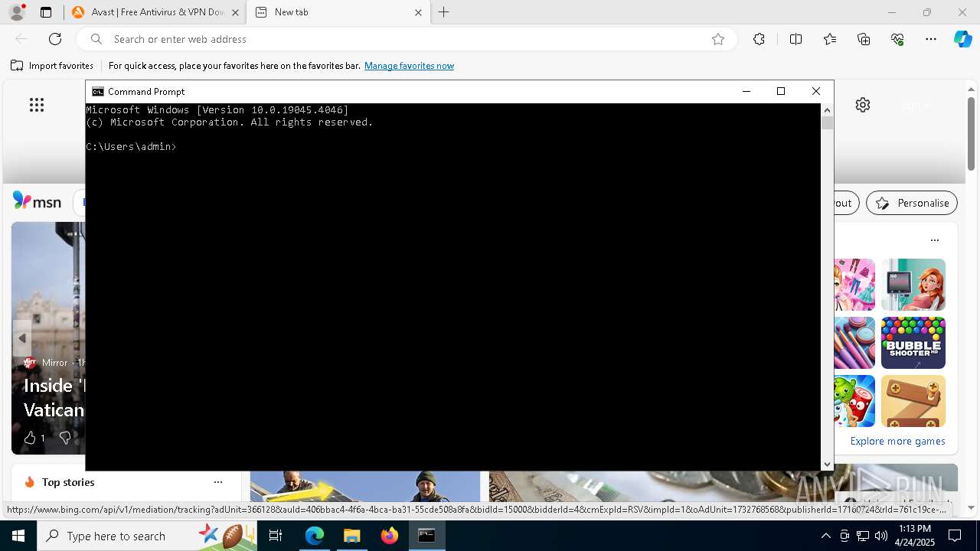
Task: Open Top stories more options ellipsis
Action: 218,482
